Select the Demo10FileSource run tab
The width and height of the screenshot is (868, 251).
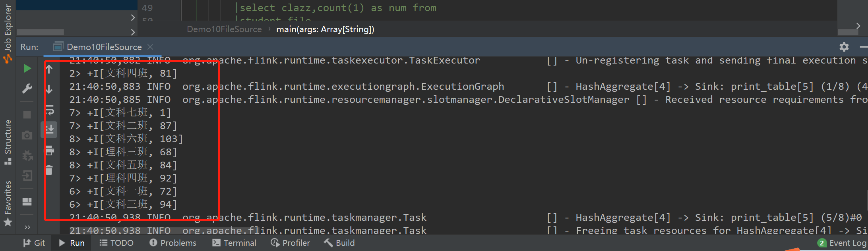tap(104, 47)
